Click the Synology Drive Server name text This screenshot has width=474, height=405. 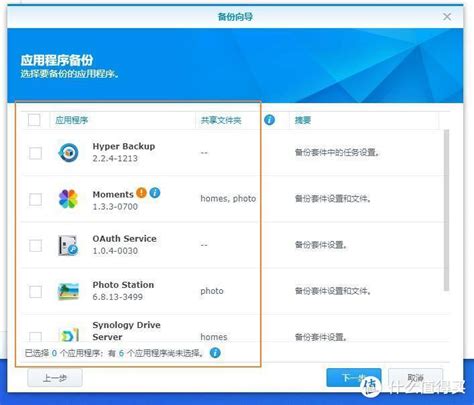click(126, 331)
